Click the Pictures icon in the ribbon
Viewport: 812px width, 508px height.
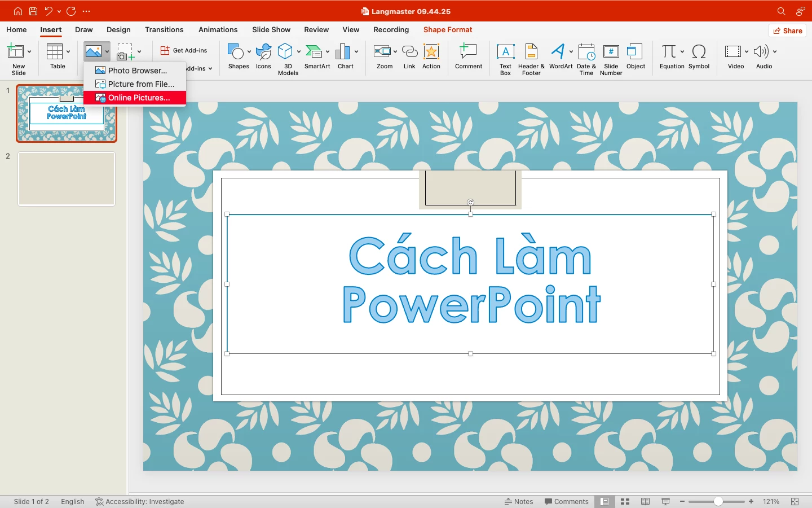pos(93,51)
